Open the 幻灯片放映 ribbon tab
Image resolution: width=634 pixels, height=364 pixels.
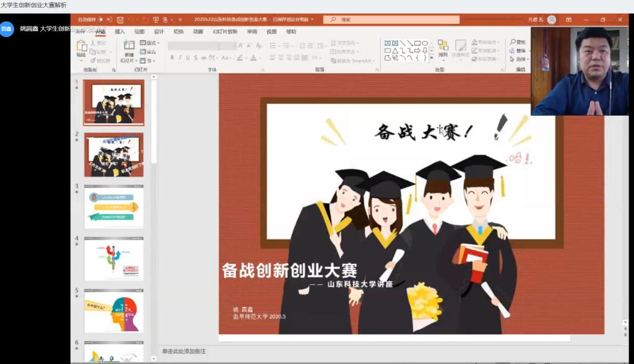click(225, 32)
